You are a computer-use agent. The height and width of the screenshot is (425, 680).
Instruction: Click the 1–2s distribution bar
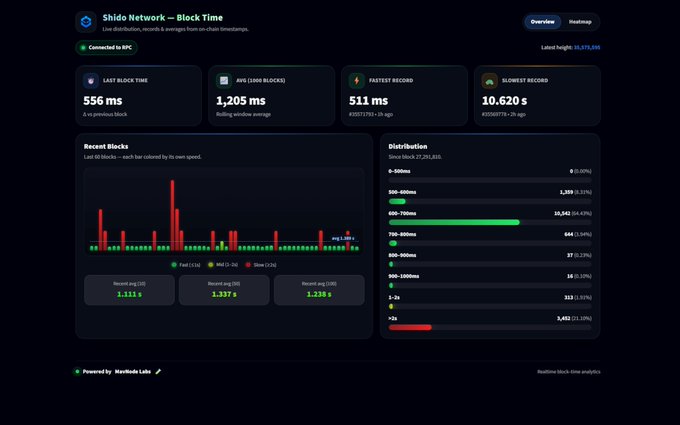[x=490, y=306]
